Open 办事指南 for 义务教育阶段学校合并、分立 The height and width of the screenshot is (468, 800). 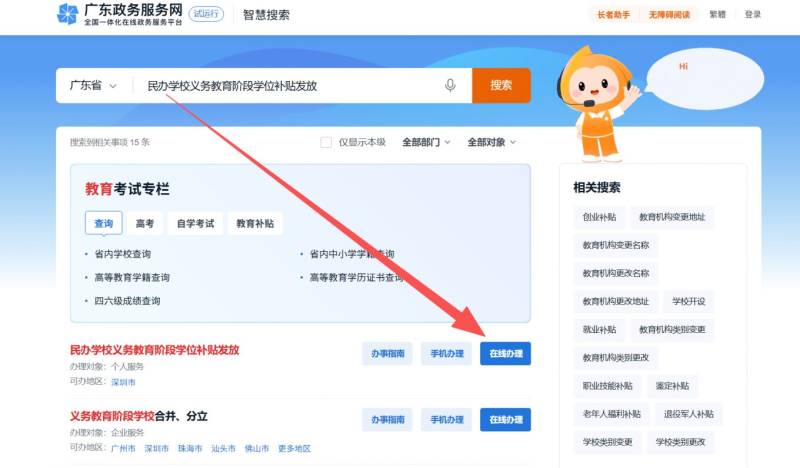pos(387,419)
